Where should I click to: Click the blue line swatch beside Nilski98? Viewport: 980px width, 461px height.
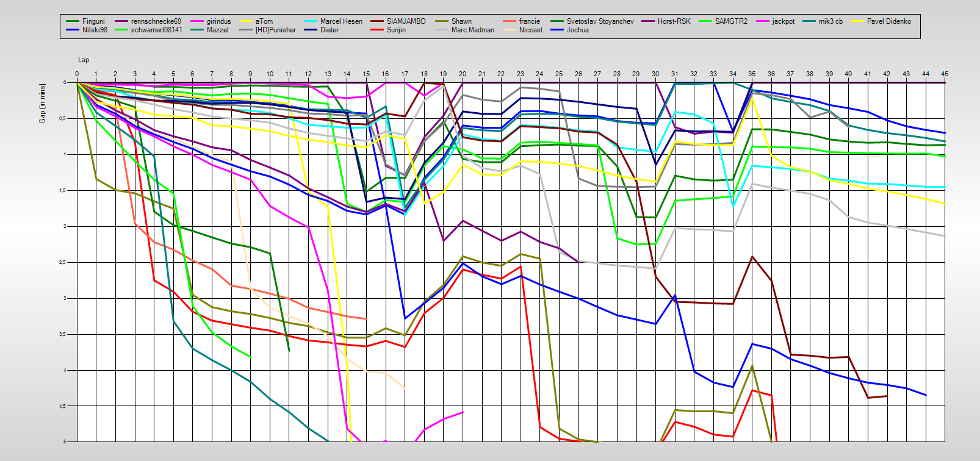click(x=73, y=30)
